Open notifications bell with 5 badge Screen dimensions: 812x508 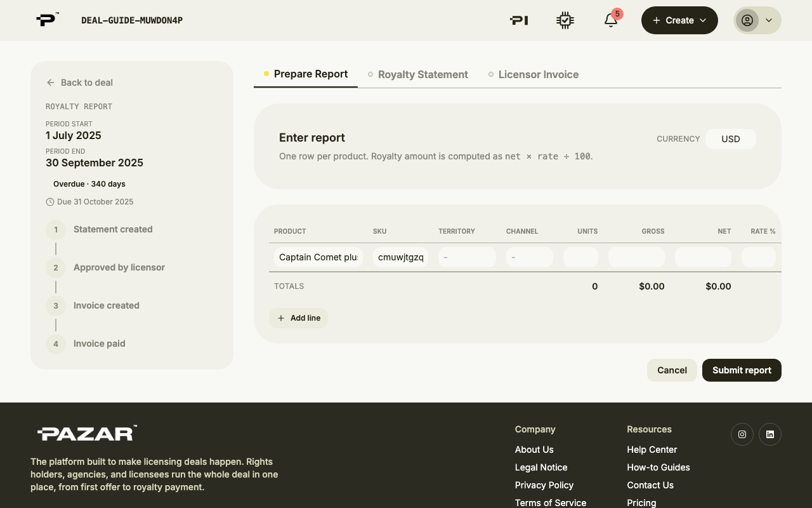pyautogui.click(x=611, y=20)
